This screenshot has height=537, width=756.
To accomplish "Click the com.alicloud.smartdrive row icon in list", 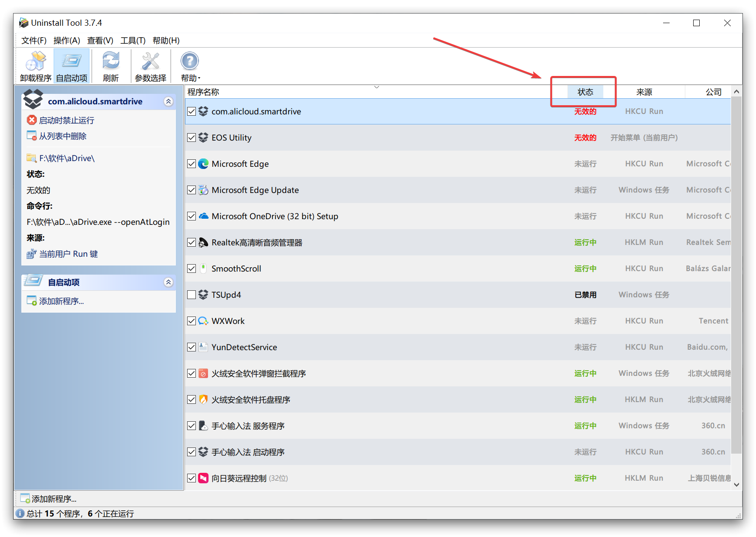I will click(203, 111).
